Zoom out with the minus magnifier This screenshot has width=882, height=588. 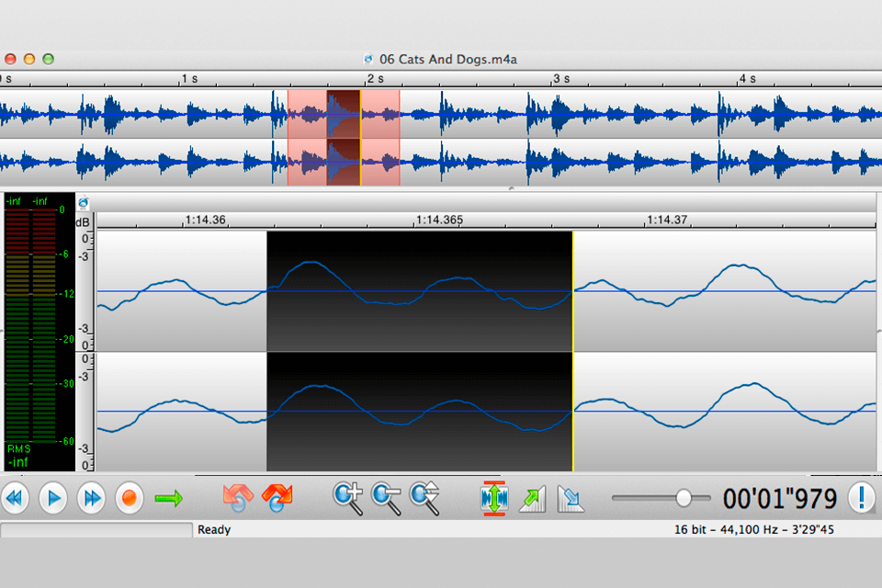(387, 498)
